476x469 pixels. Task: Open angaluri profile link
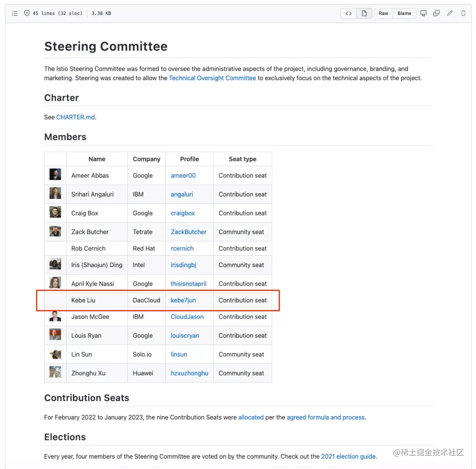tap(182, 194)
